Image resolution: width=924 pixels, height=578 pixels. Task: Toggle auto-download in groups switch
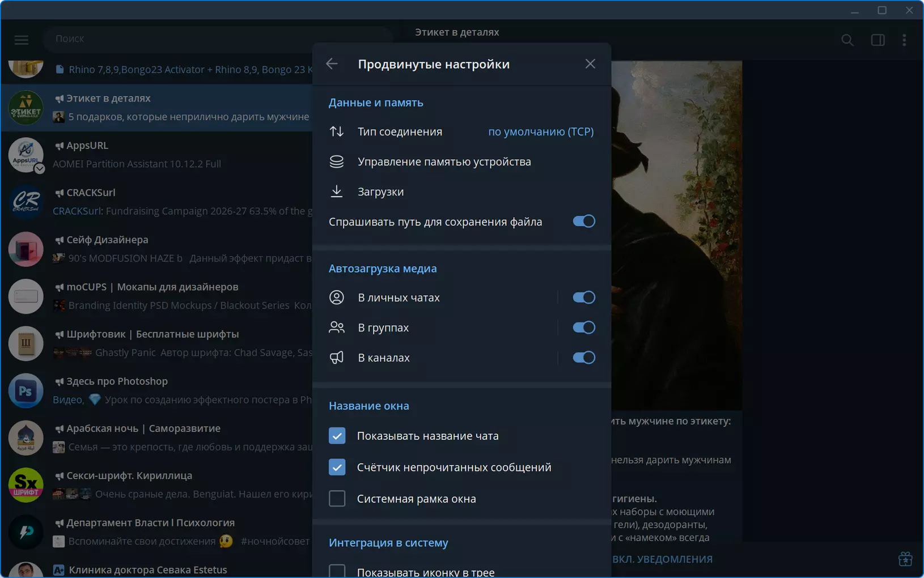(583, 328)
